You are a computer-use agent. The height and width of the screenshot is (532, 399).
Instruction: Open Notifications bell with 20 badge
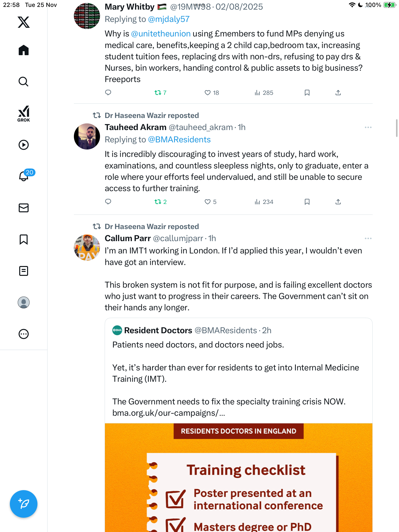[24, 176]
